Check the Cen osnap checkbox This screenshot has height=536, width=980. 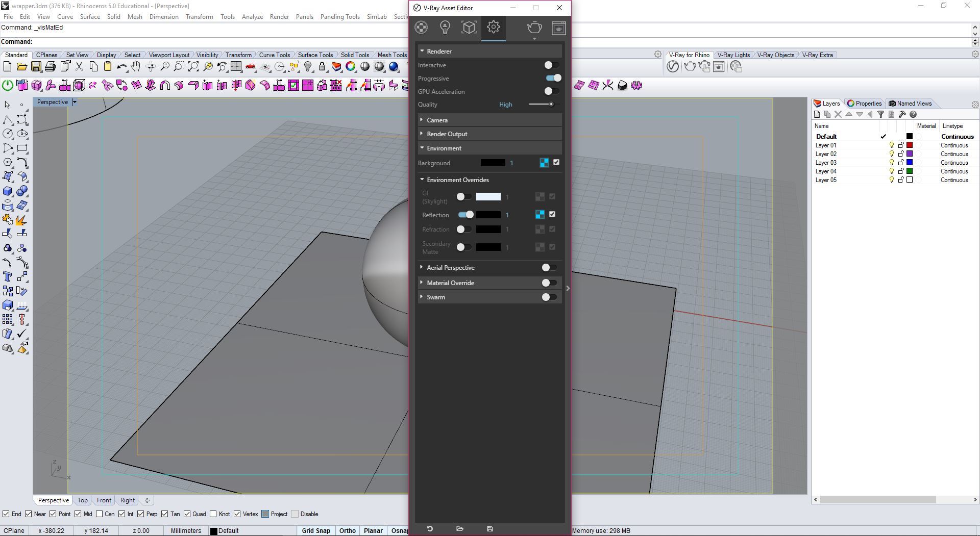(x=99, y=514)
